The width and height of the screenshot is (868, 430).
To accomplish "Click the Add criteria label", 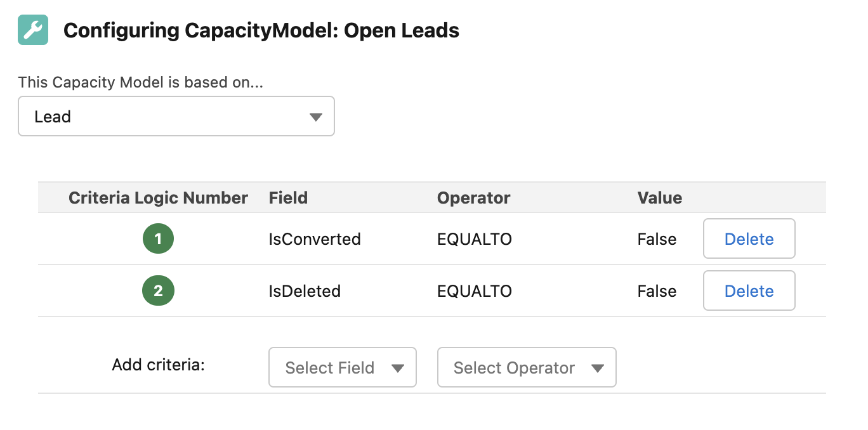I will pos(159,365).
